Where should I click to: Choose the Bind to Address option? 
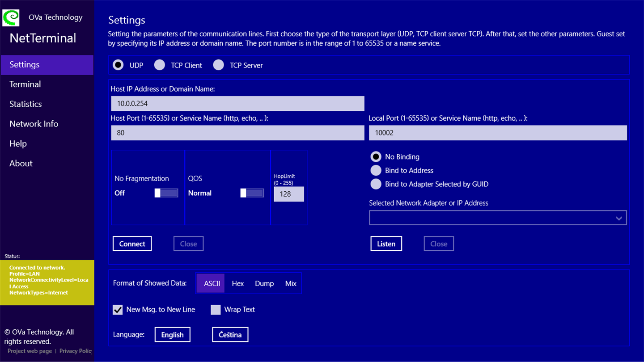click(x=376, y=170)
